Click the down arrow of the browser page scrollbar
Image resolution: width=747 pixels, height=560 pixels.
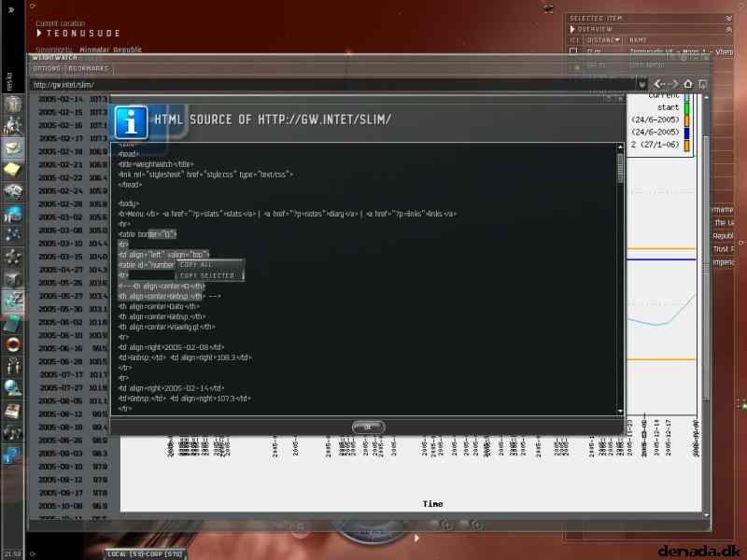coord(706,515)
